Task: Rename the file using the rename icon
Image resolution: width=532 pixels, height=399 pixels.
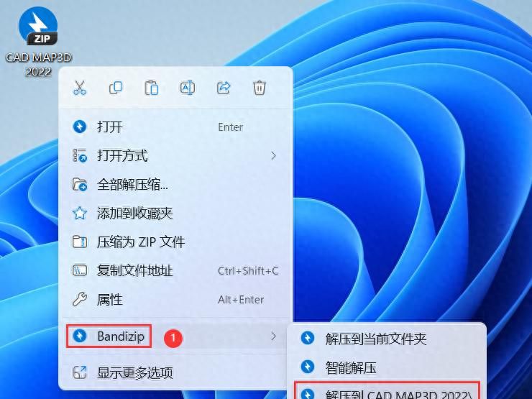Action: [188, 88]
